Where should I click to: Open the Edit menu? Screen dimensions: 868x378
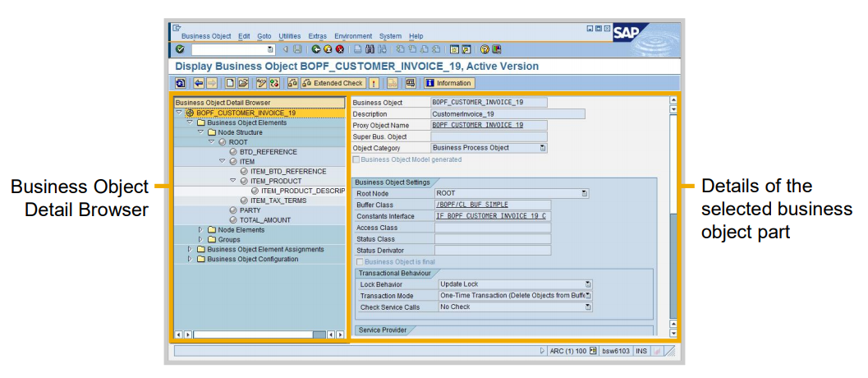pos(244,36)
